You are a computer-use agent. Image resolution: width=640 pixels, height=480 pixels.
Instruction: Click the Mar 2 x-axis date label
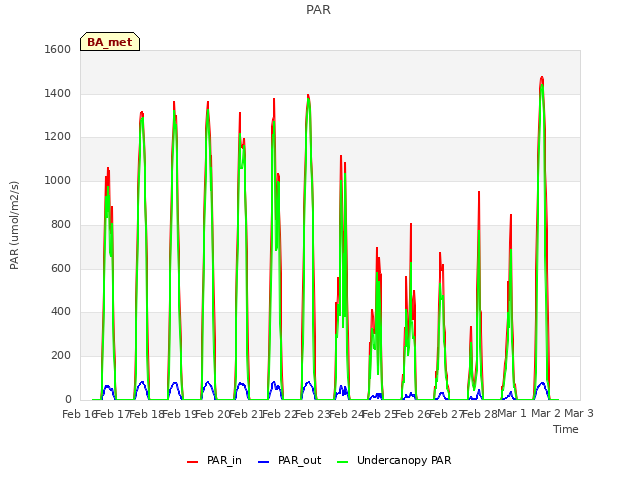pos(546,413)
